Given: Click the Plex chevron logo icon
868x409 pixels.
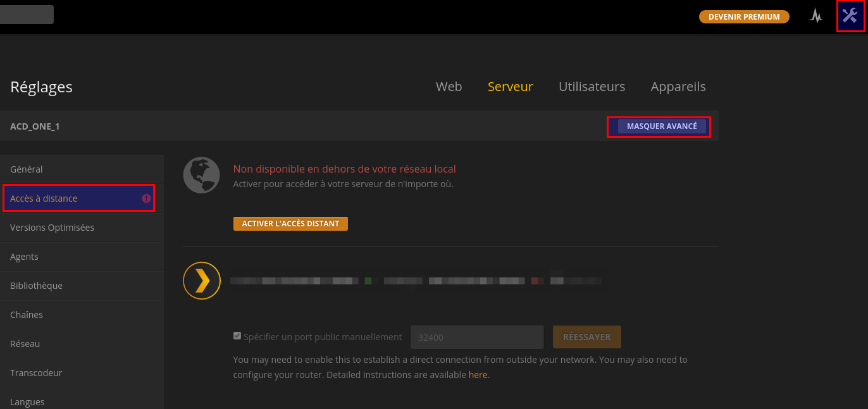Looking at the screenshot, I should (x=201, y=280).
